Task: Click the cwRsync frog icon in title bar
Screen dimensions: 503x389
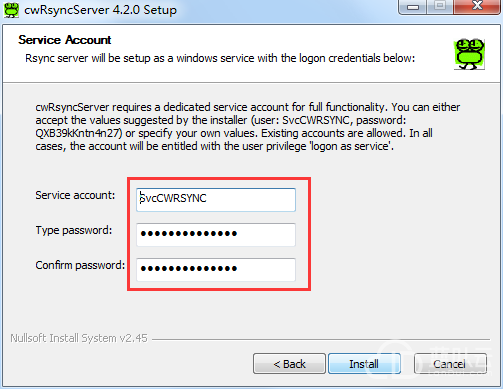Action: pyautogui.click(x=11, y=9)
